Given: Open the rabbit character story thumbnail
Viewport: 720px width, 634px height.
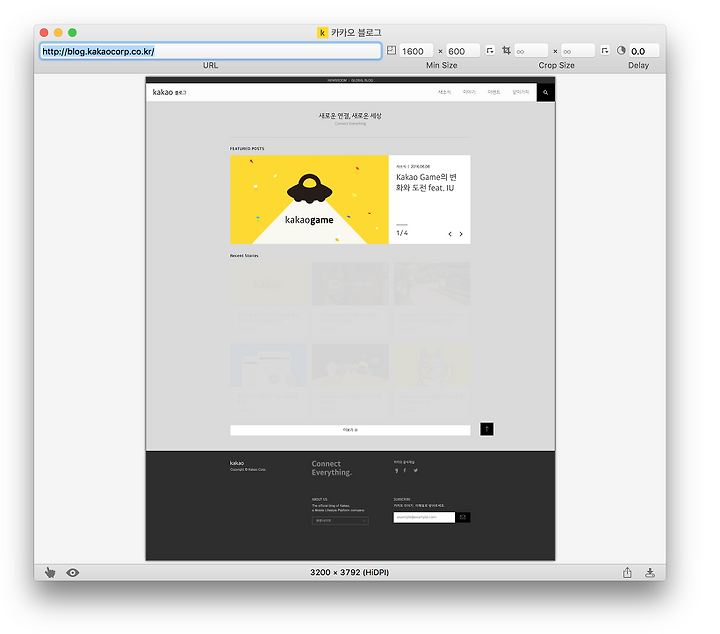Looking at the screenshot, I should pyautogui.click(x=432, y=365).
